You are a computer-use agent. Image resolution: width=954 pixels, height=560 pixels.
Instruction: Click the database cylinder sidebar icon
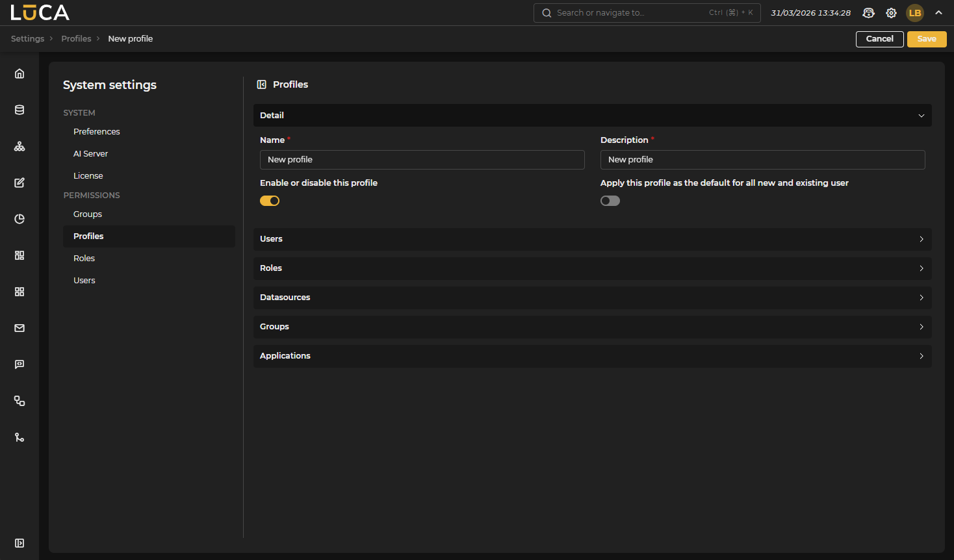click(19, 110)
